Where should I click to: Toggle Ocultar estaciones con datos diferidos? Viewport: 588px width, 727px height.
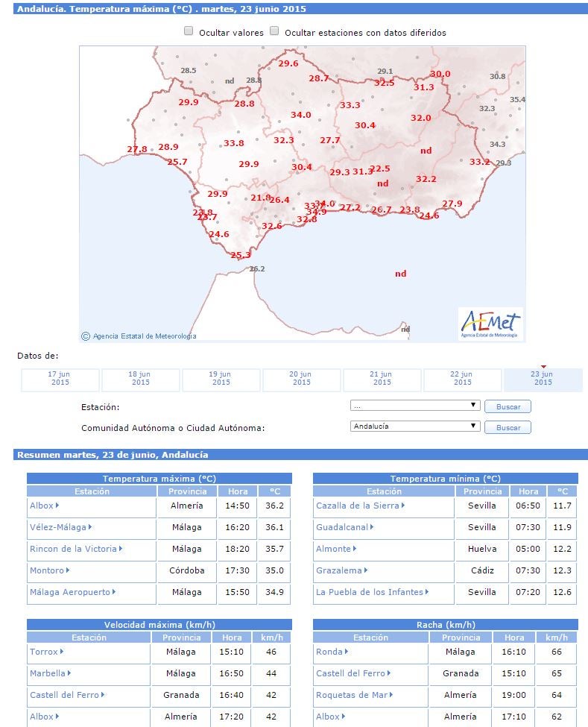[274, 31]
